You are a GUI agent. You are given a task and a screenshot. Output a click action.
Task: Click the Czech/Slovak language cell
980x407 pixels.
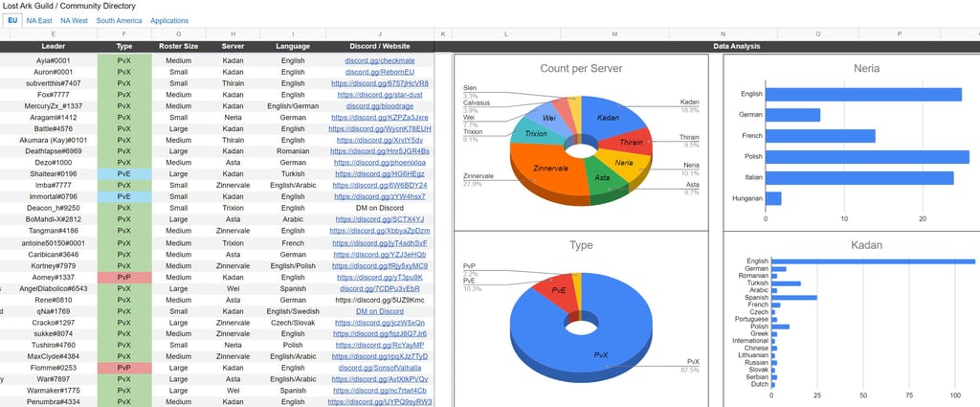(x=293, y=323)
